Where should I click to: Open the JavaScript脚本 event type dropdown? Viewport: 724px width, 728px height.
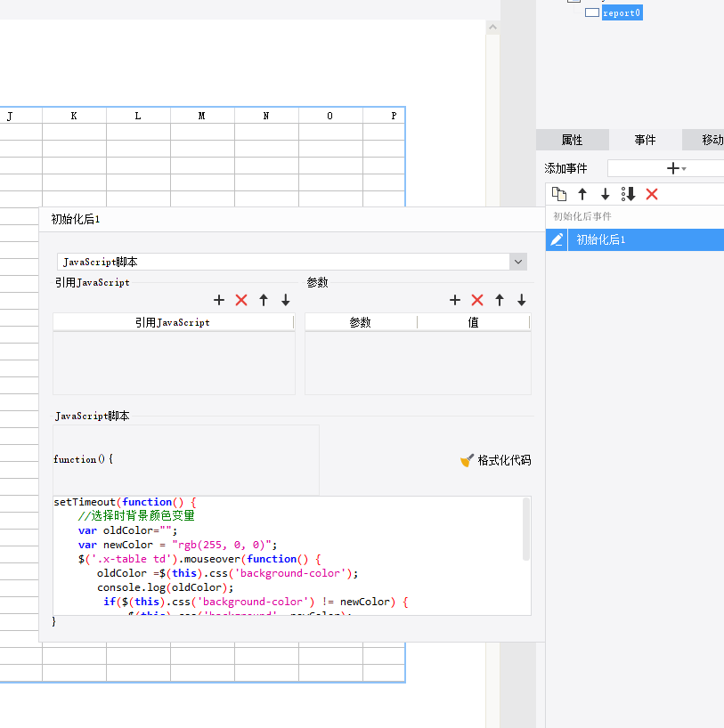pyautogui.click(x=518, y=262)
